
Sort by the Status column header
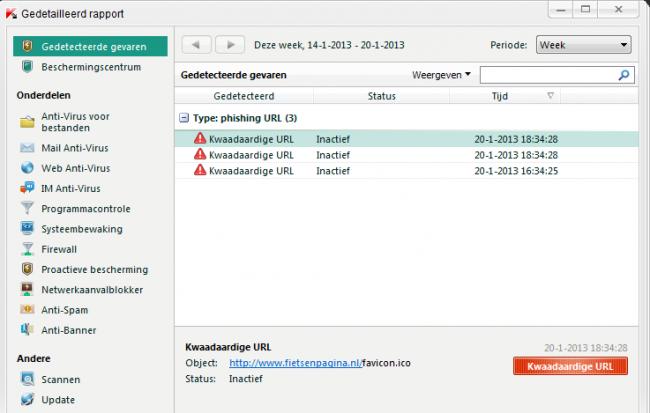tap(381, 96)
